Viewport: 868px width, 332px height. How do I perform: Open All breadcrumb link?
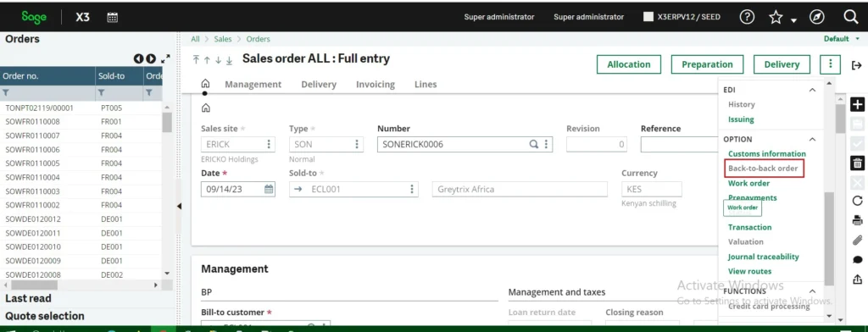coord(196,39)
